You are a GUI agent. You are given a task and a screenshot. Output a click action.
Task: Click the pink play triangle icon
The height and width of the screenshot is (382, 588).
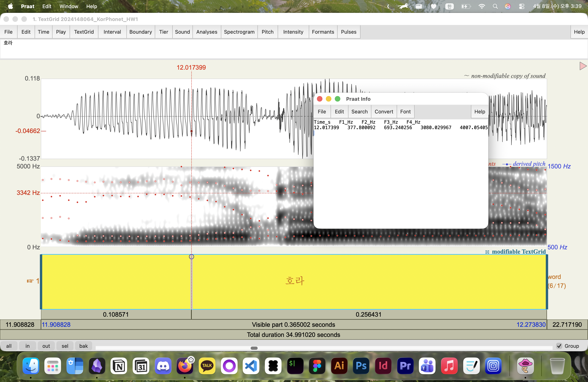click(583, 66)
